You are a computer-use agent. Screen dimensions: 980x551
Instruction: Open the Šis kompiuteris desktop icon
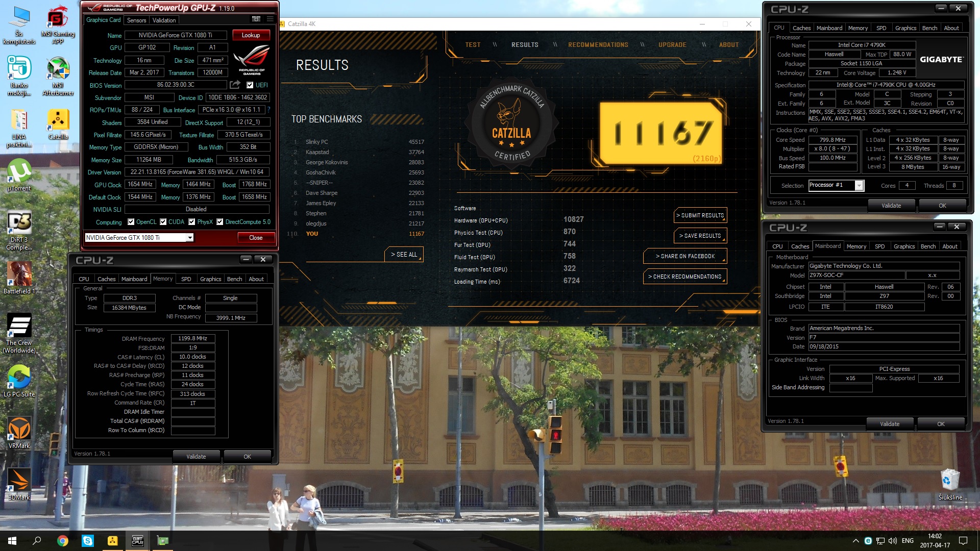pyautogui.click(x=19, y=24)
